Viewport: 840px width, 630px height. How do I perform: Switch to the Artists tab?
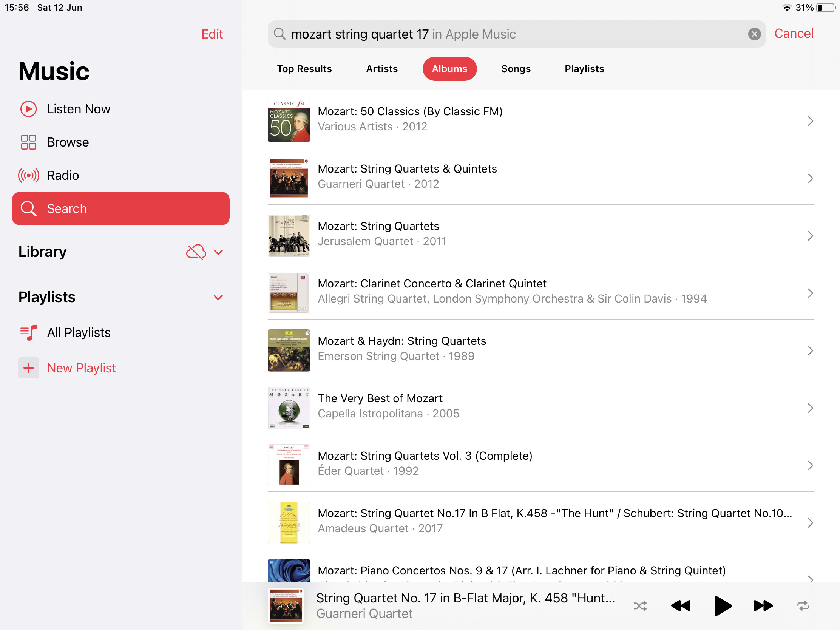(381, 69)
